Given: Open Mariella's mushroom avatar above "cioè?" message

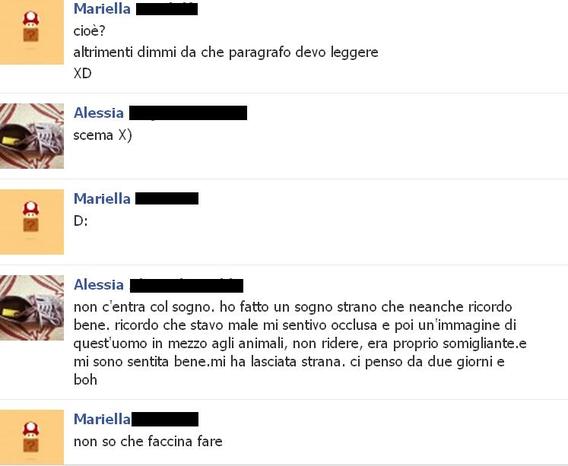Looking at the screenshot, I should (32, 32).
